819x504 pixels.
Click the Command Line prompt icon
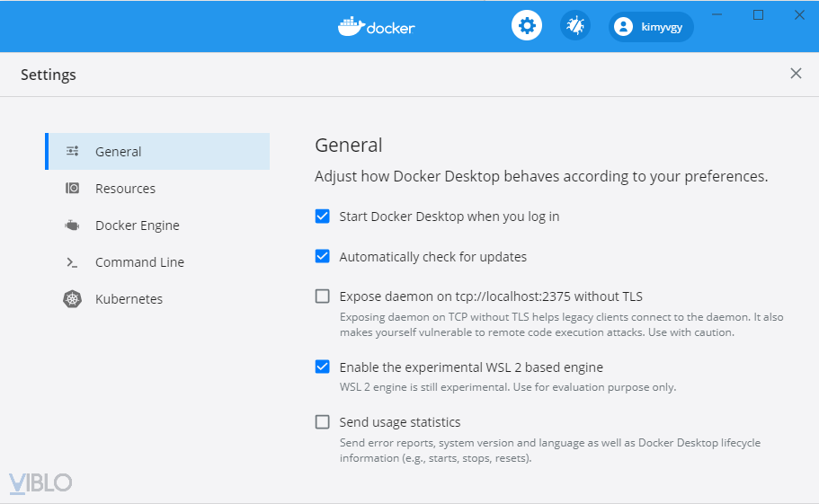[x=73, y=262]
